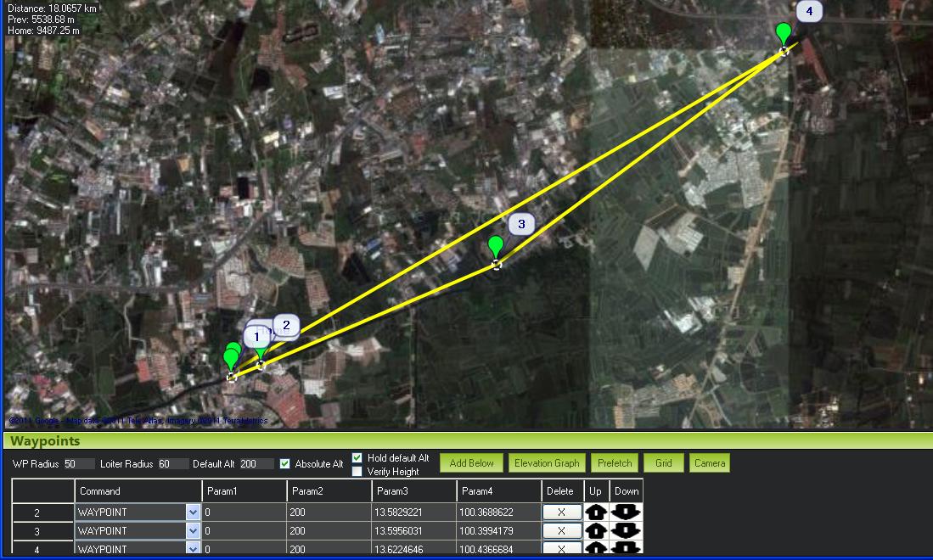Expand Command dropdown for row 4
Screen dimensions: 933x560
pyautogui.click(x=192, y=549)
